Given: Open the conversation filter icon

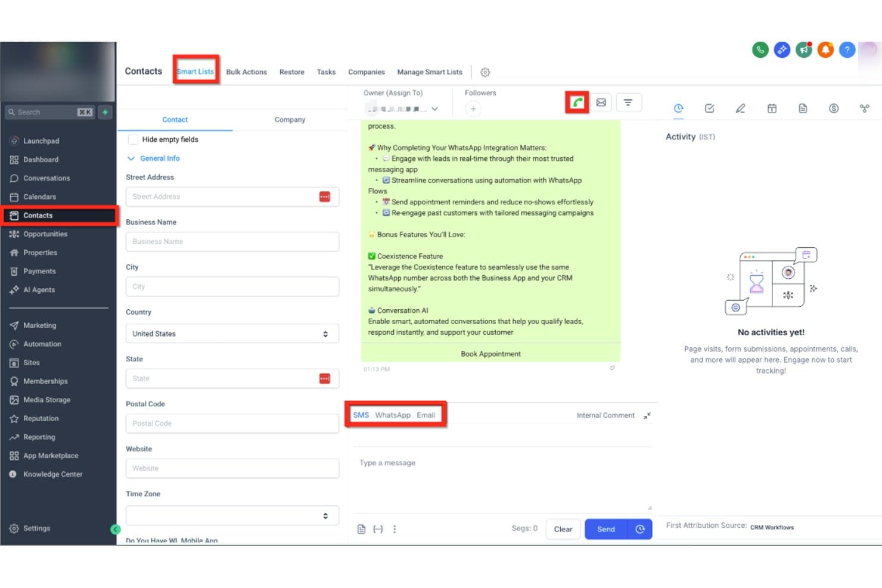Looking at the screenshot, I should point(628,102).
